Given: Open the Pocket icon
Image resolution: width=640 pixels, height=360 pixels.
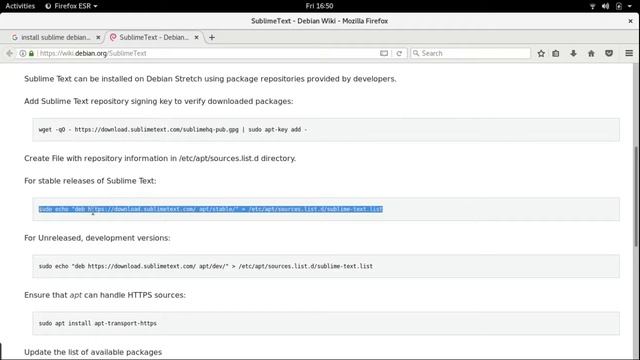Looking at the screenshot, I should tap(609, 53).
